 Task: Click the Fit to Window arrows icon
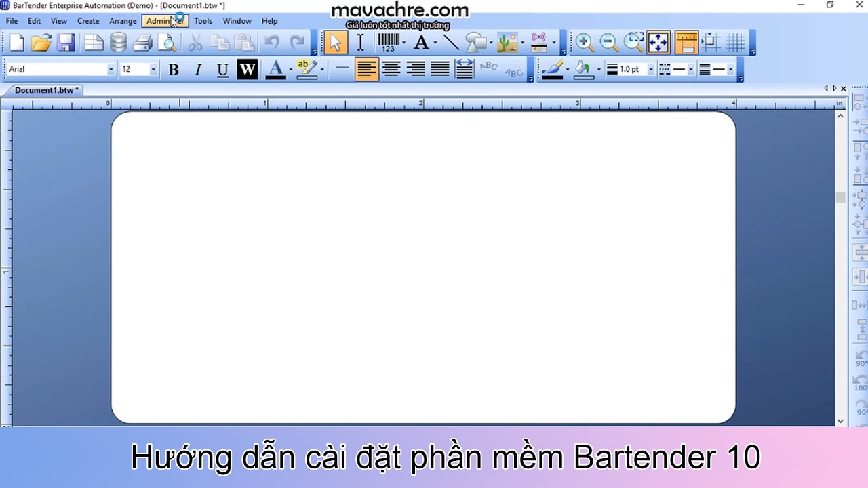click(658, 43)
